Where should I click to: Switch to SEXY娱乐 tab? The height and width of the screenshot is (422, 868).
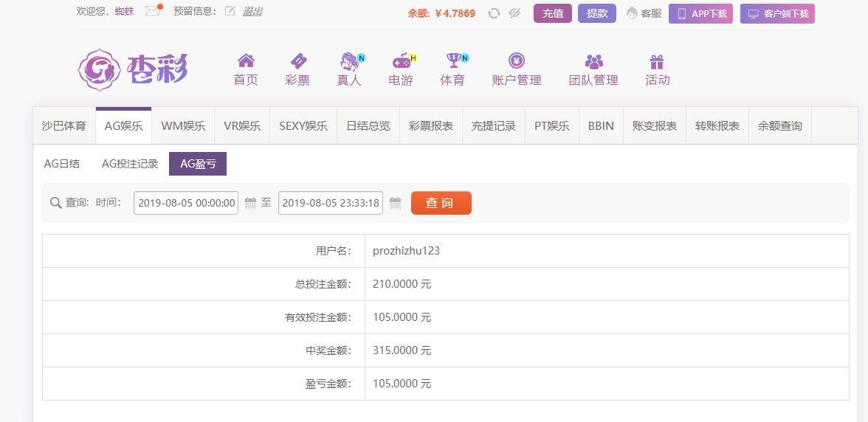[303, 125]
